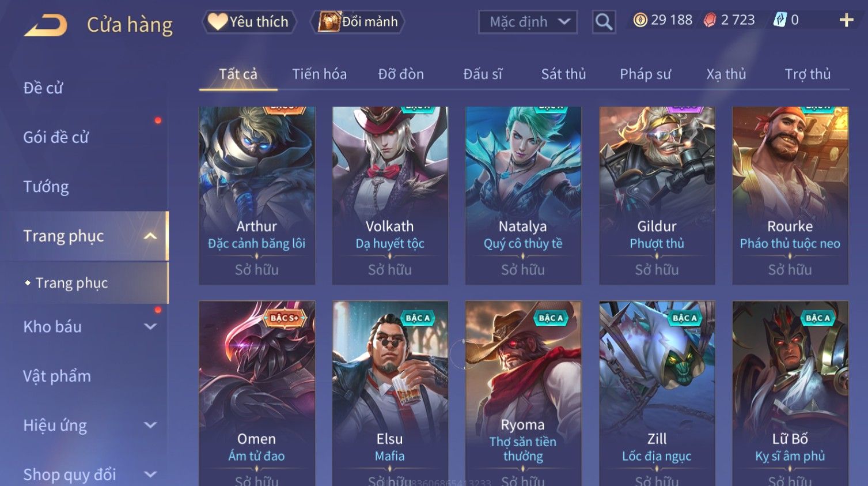The height and width of the screenshot is (486, 868).
Task: Select Omen Ám tử đao skin card
Action: [257, 393]
